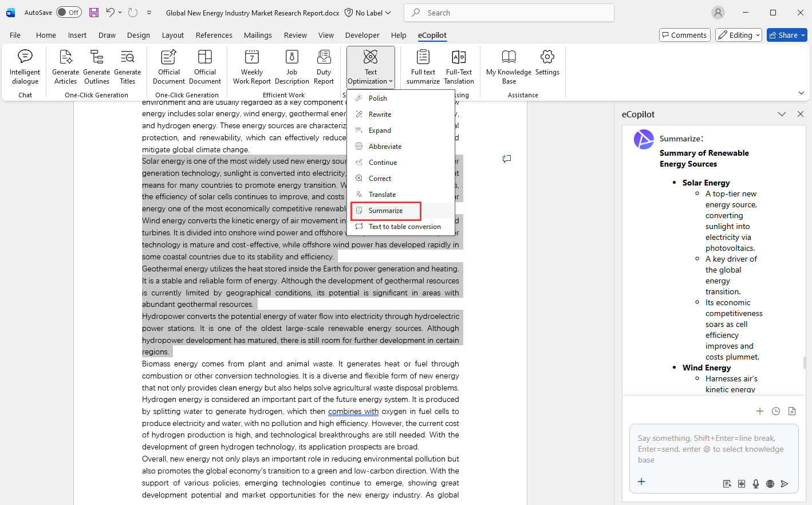Select Translate in dropdown menu
This screenshot has height=505, width=812.
(x=382, y=195)
